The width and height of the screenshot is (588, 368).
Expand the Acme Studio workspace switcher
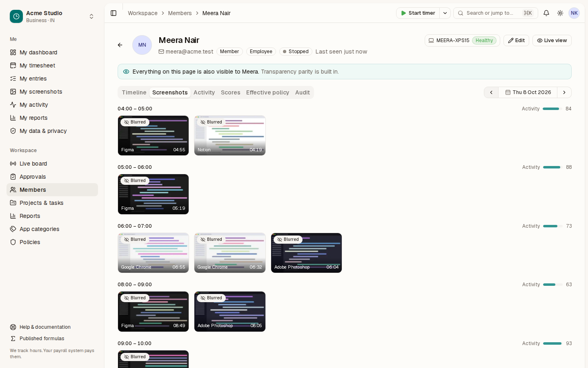point(91,16)
